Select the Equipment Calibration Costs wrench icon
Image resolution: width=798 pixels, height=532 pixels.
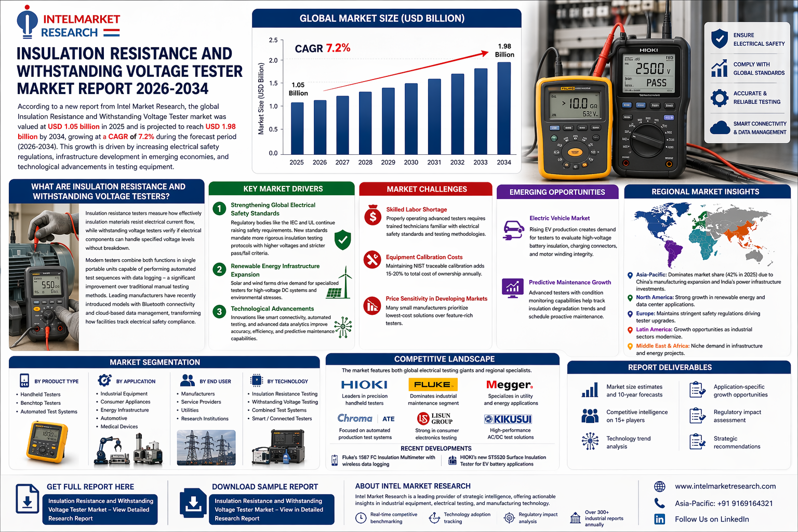tap(372, 259)
